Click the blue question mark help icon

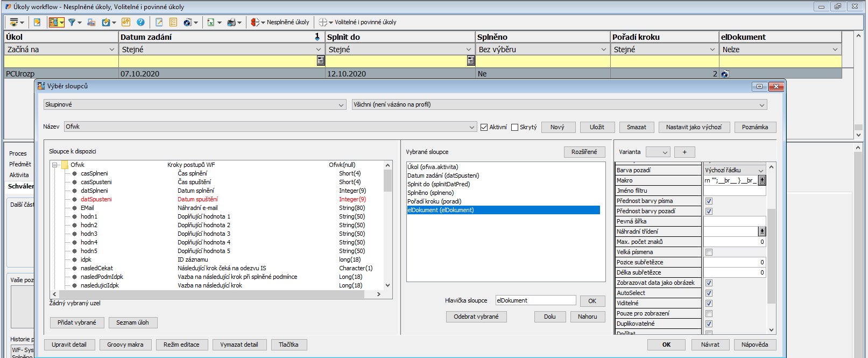coord(140,22)
